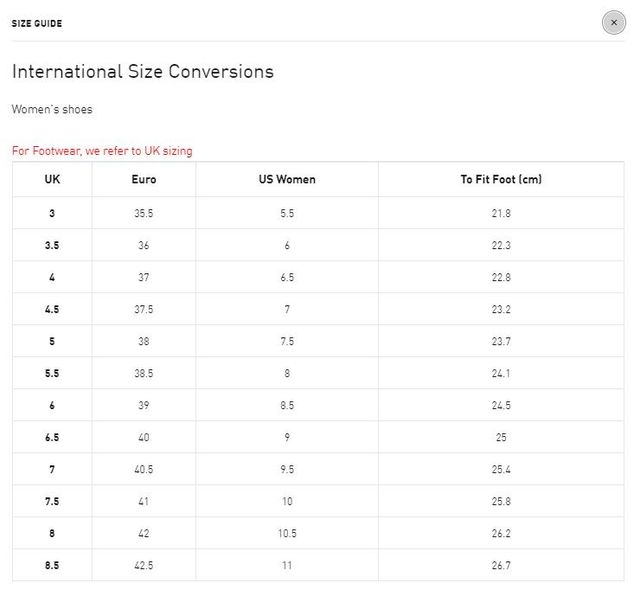
Task: Click the To Fit Foot (cm) header
Action: pos(501,179)
